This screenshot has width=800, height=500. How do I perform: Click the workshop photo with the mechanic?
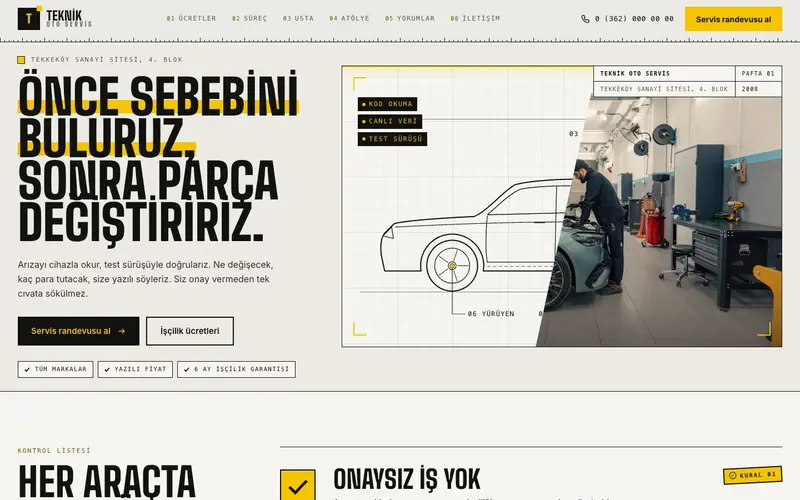(673, 222)
